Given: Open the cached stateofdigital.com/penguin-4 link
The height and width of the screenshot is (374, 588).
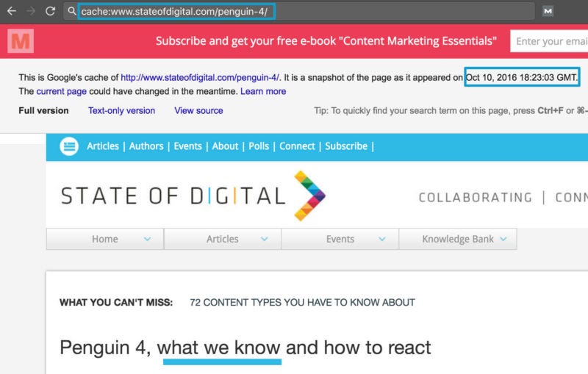Looking at the screenshot, I should [200, 78].
